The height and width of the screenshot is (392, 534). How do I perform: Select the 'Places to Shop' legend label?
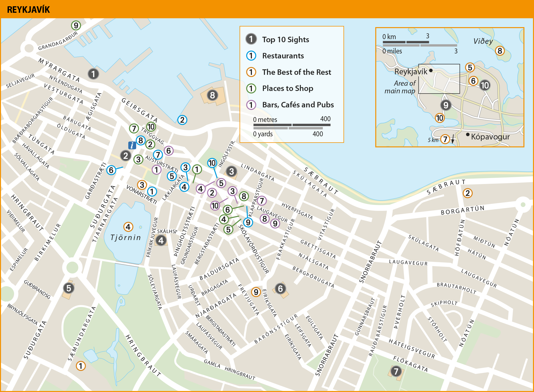click(288, 88)
